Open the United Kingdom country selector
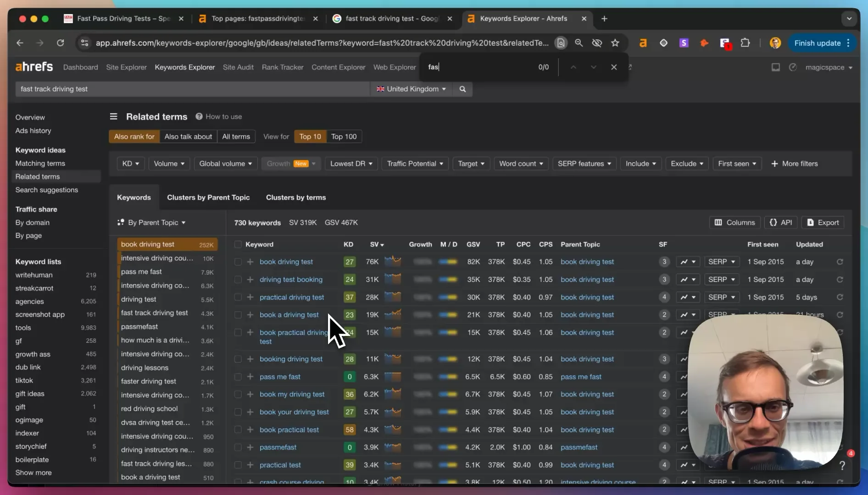The height and width of the screenshot is (495, 868). (411, 89)
